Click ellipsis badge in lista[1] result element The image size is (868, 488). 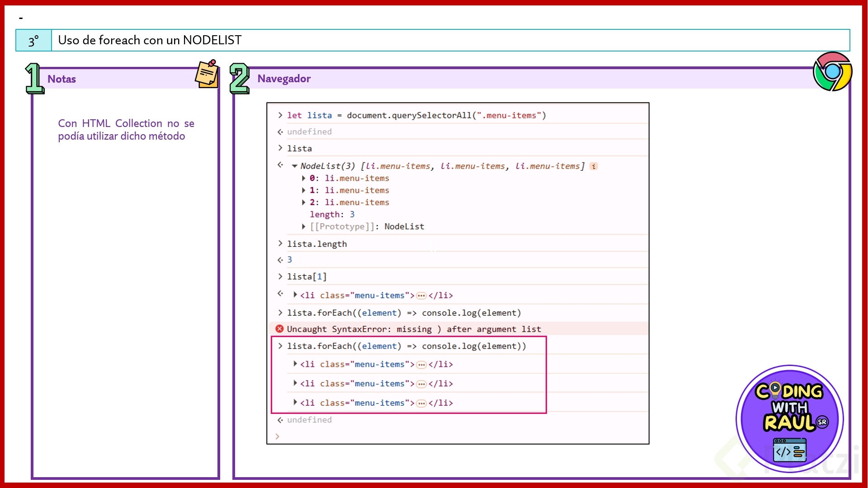pos(421,296)
